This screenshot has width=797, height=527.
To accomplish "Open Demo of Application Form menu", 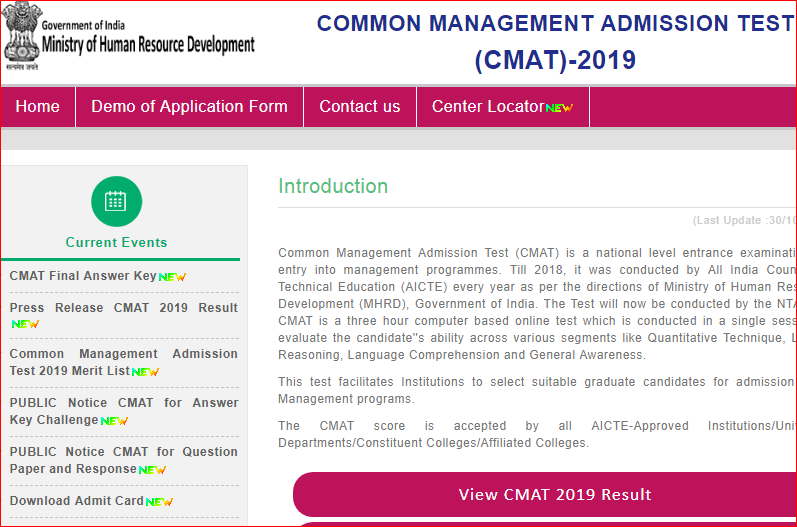I will pyautogui.click(x=189, y=107).
